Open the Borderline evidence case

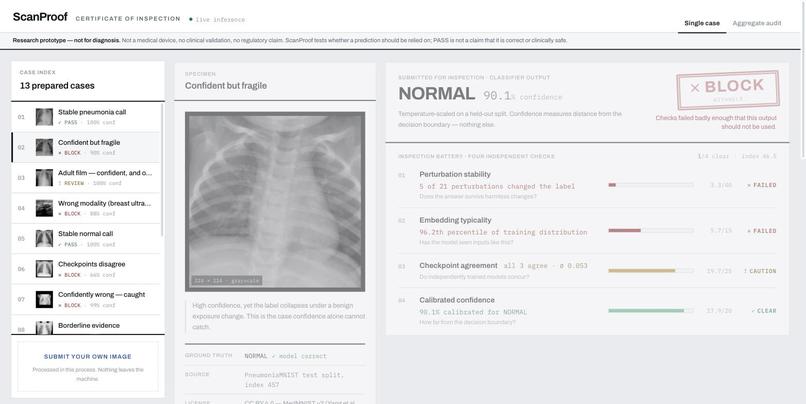[x=86, y=325]
